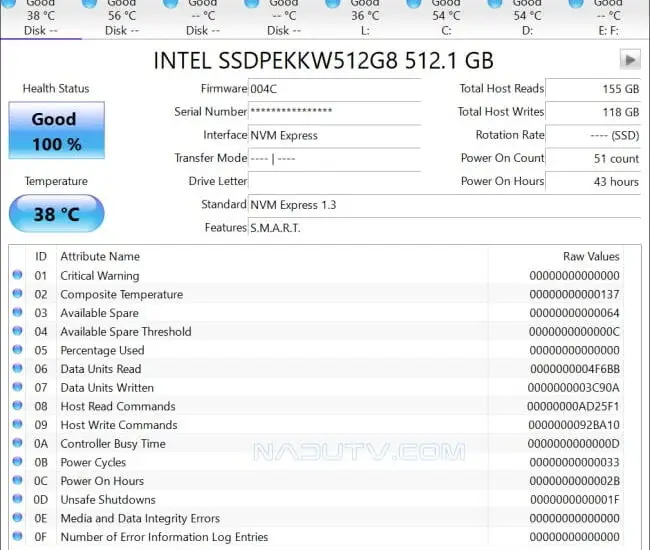
Task: Click Total Host Reads value 155 GB
Action: pyautogui.click(x=593, y=89)
